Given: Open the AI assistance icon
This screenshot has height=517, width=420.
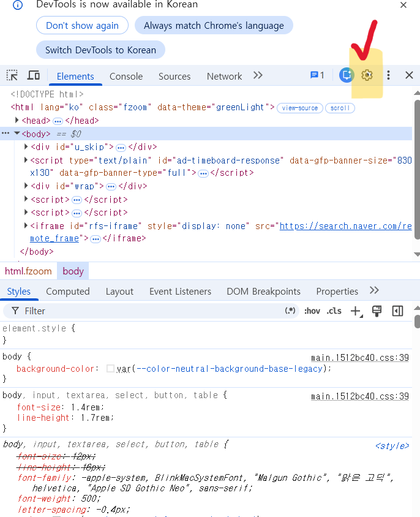Looking at the screenshot, I should point(347,75).
